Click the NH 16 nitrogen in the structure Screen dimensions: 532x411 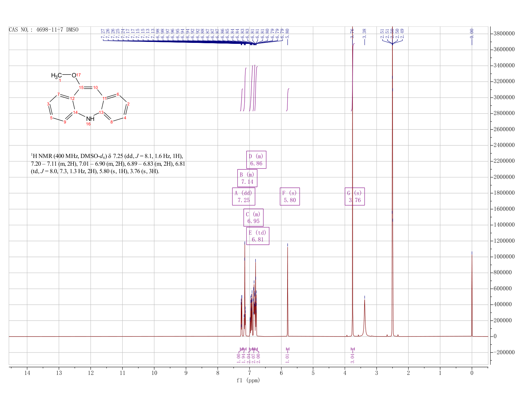[x=90, y=119]
